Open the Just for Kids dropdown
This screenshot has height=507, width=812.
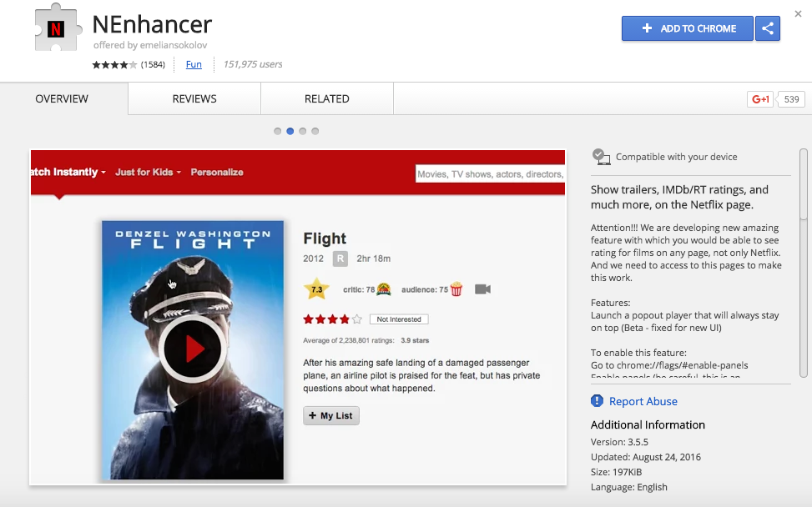[148, 173]
